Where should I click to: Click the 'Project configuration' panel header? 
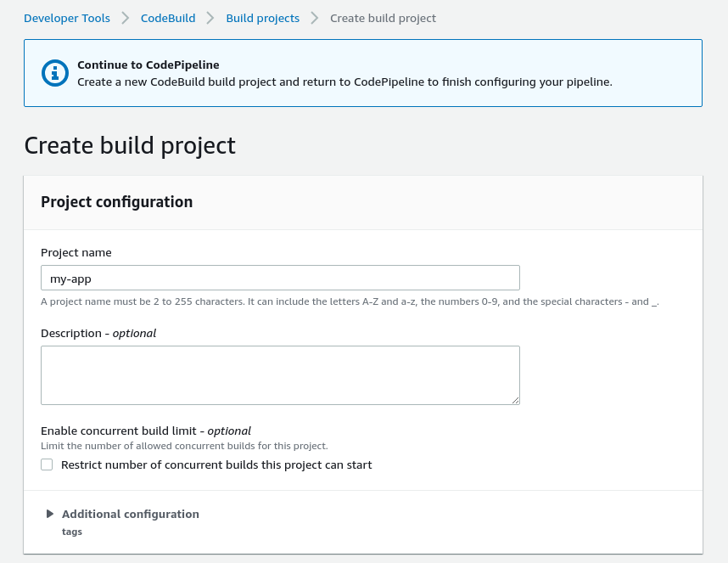[117, 202]
